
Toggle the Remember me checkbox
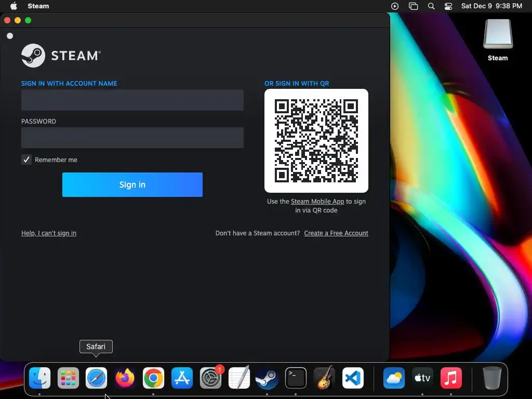[26, 159]
